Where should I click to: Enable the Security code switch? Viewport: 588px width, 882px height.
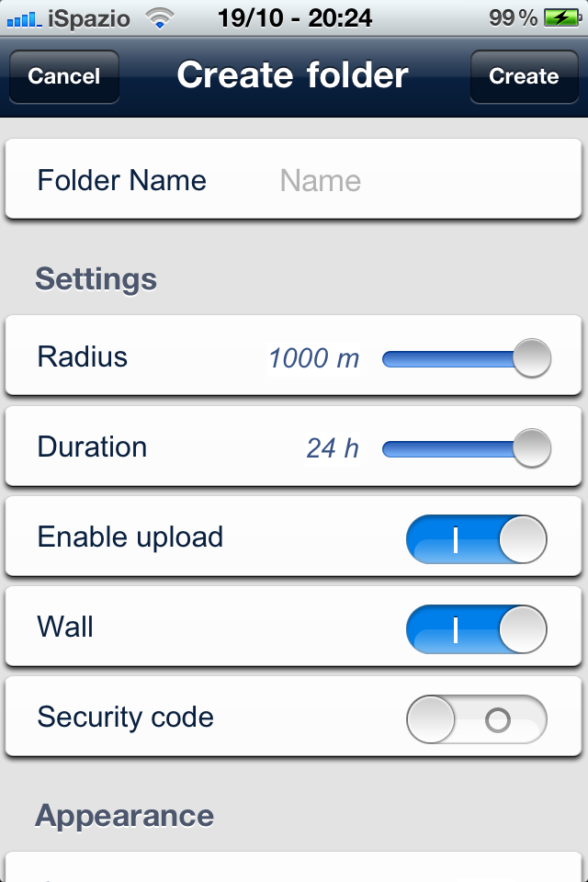coord(476,718)
